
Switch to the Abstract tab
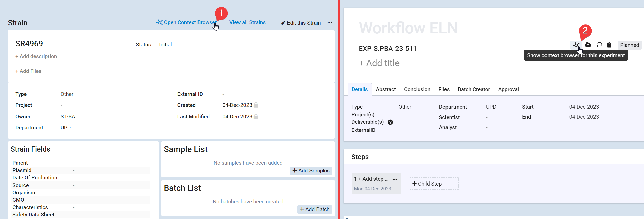(386, 89)
